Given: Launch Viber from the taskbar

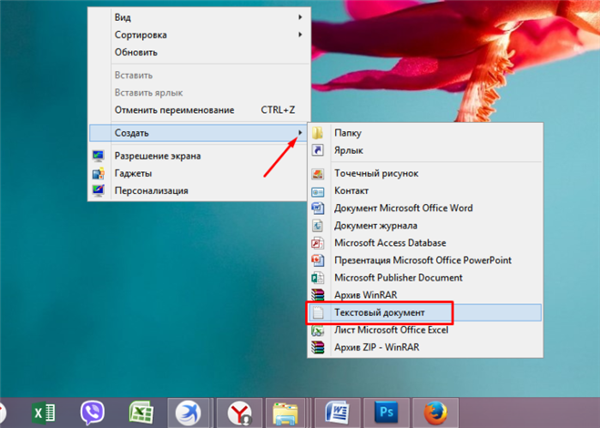Looking at the screenshot, I should [x=92, y=413].
